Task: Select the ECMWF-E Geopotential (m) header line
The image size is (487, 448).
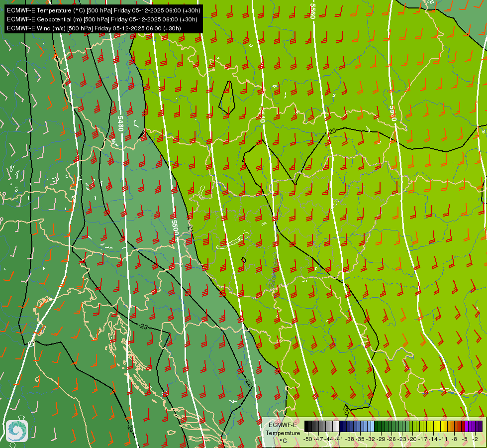Action: [x=102, y=19]
